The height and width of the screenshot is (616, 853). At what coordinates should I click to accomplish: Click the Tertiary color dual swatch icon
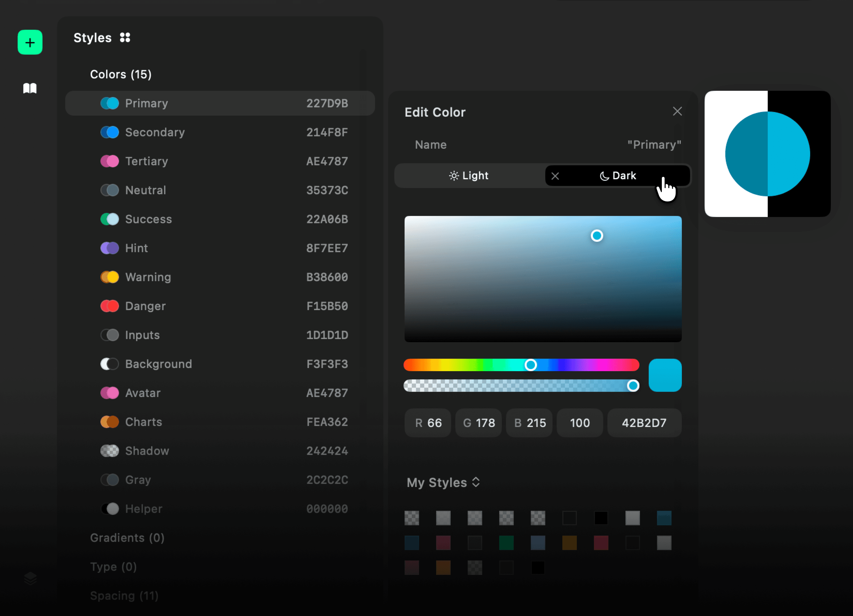(110, 161)
